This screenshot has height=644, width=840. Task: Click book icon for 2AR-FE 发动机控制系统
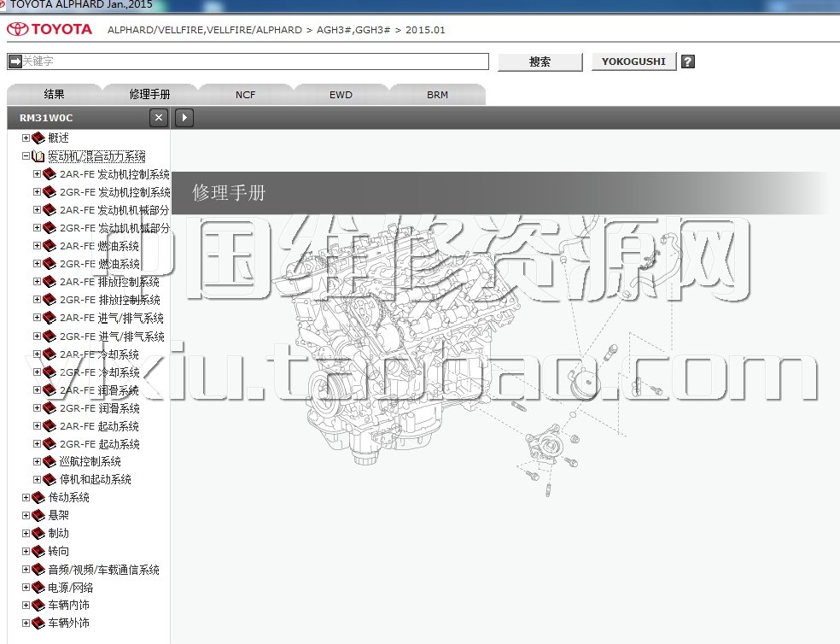pos(50,174)
